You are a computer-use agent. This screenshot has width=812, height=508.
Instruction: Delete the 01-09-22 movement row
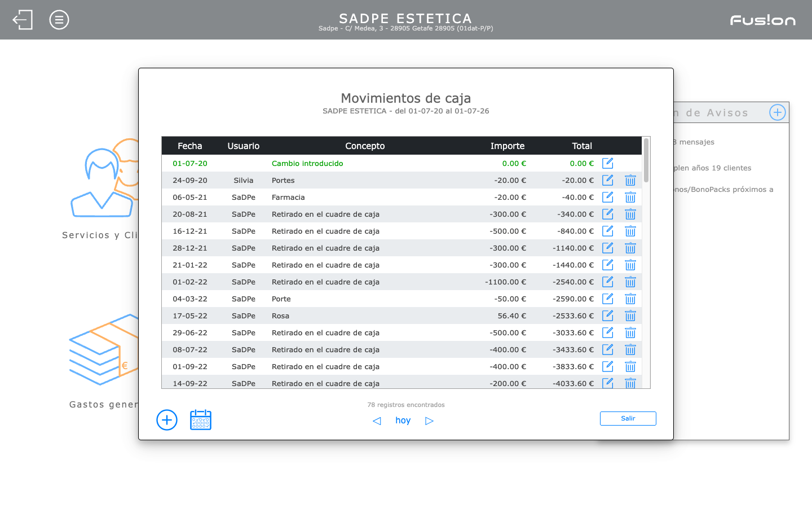point(630,366)
